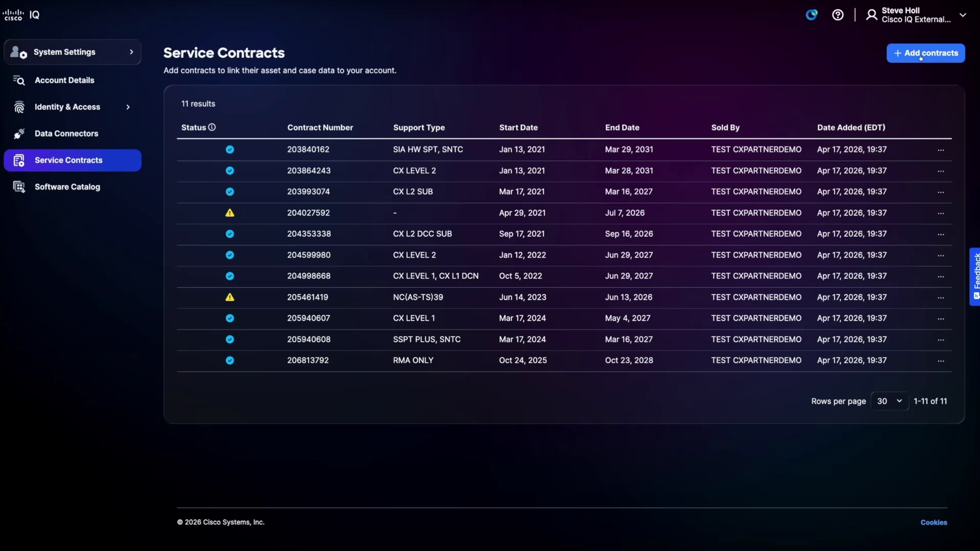Click end date Jul 7, 2026
This screenshot has height=551, width=980.
click(x=625, y=213)
